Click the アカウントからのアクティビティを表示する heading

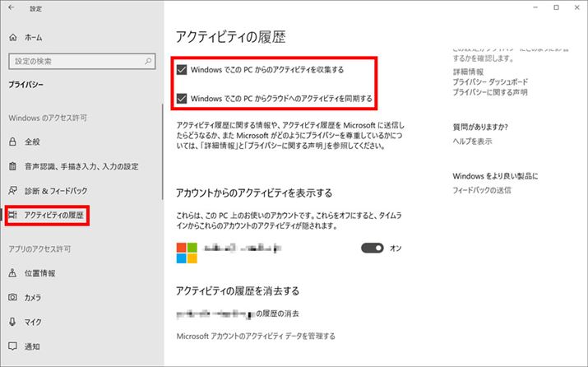(x=254, y=193)
